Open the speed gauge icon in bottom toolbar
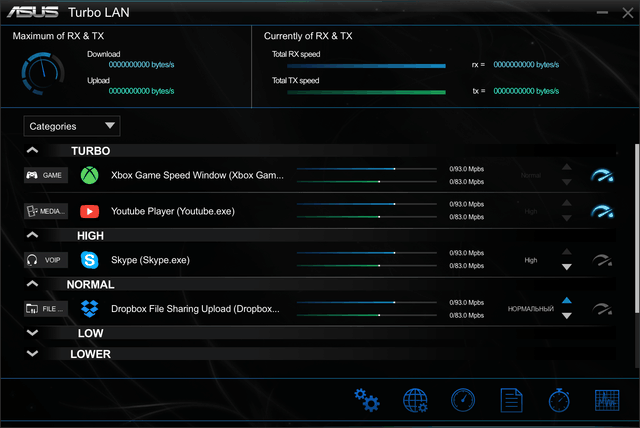This screenshot has width=640, height=428. pyautogui.click(x=463, y=400)
